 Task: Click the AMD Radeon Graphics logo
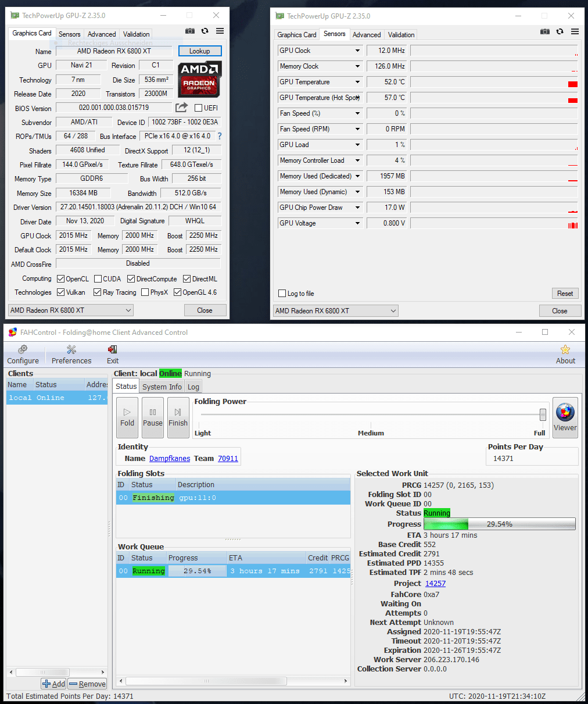tap(199, 78)
